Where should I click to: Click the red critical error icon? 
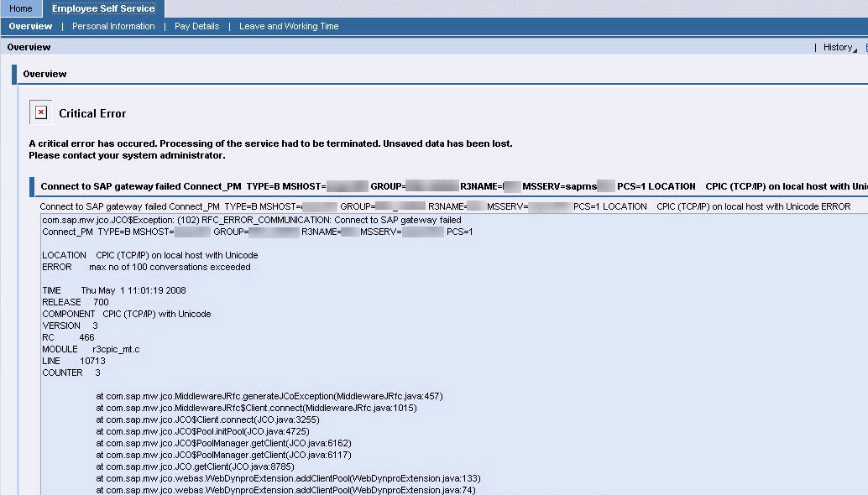tap(41, 112)
